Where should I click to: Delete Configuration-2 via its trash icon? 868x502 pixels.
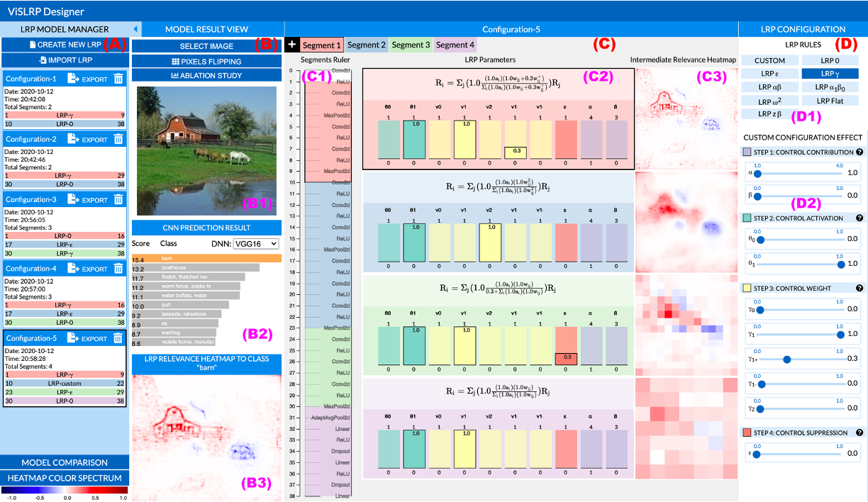[x=118, y=138]
